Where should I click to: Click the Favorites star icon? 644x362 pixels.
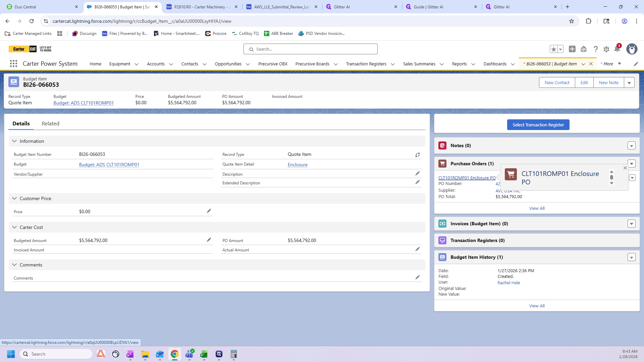553,49
